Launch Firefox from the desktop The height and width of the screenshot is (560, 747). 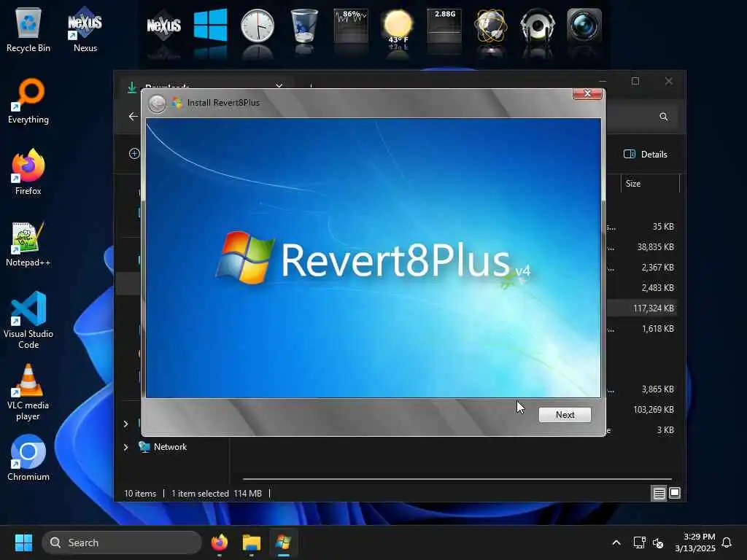pos(28,172)
